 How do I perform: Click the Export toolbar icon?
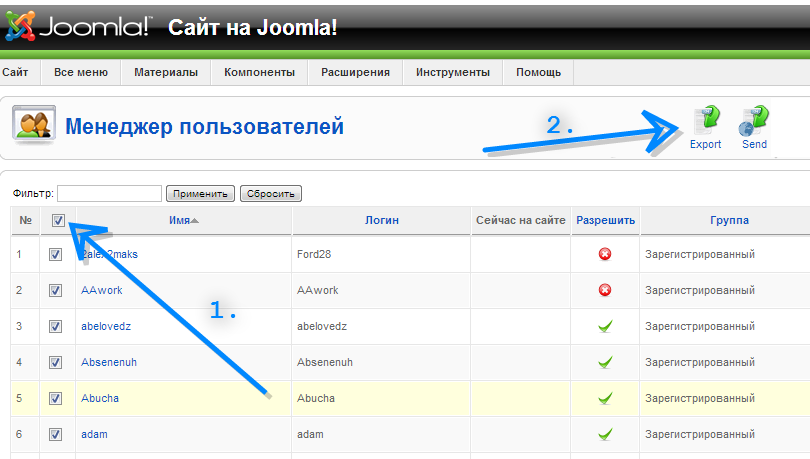[706, 124]
